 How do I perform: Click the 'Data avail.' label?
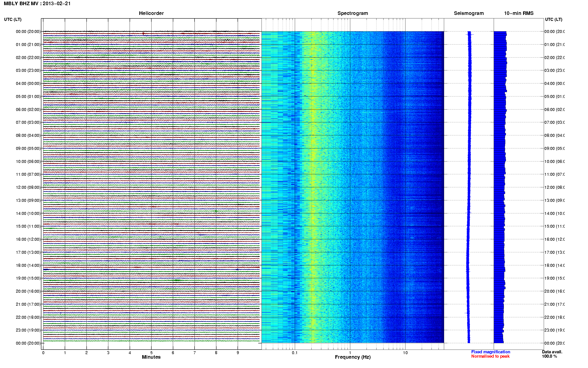click(x=552, y=352)
